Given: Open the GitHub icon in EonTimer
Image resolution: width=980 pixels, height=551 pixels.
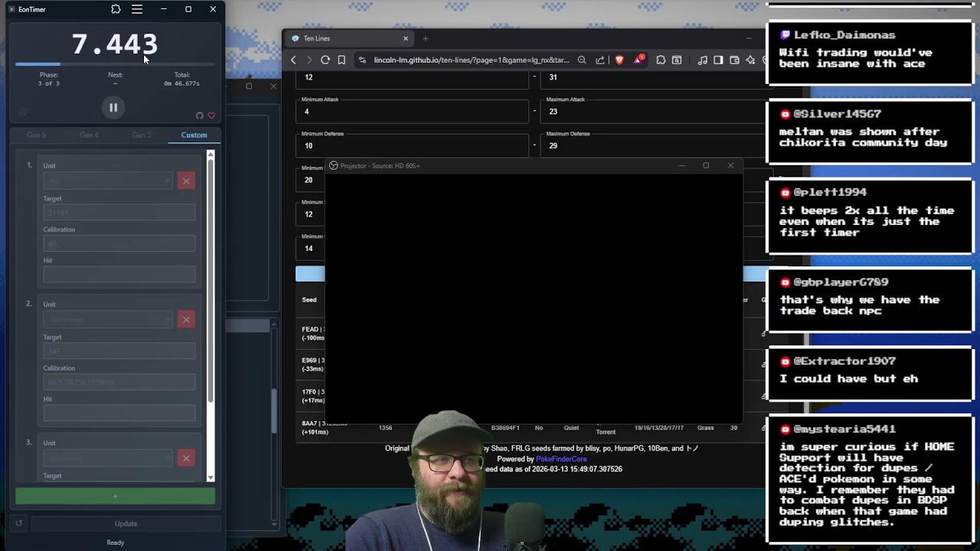Looking at the screenshot, I should coord(199,116).
